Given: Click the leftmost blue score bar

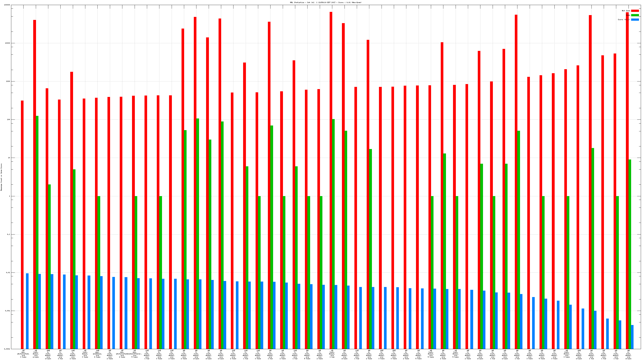Looking at the screenshot, I should point(27,311).
